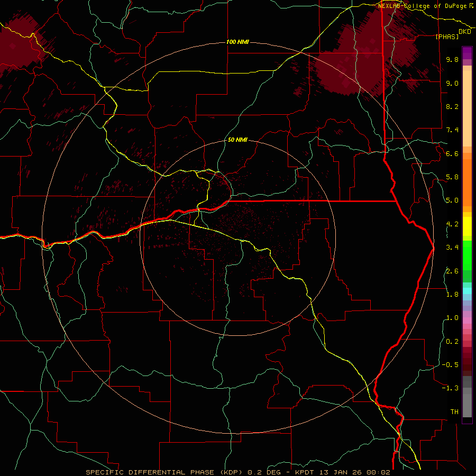
Task: Click the 9.8 value on the color scale
Action: click(452, 59)
